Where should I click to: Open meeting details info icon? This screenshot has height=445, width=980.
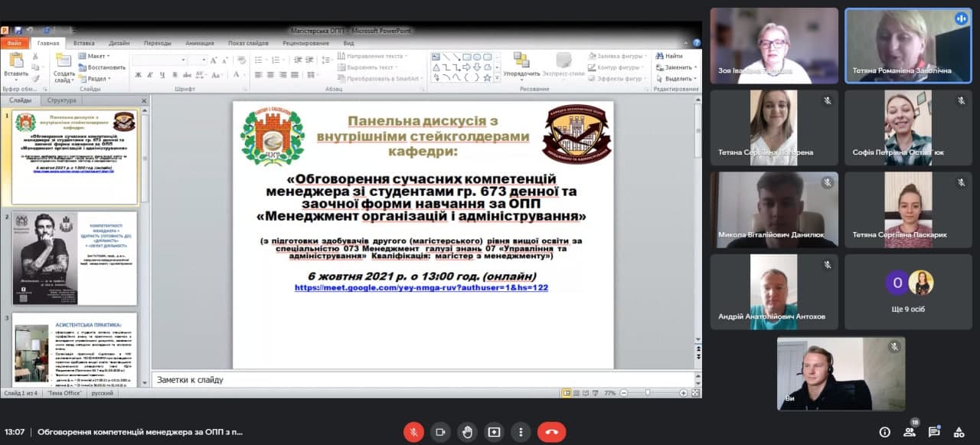click(x=885, y=432)
